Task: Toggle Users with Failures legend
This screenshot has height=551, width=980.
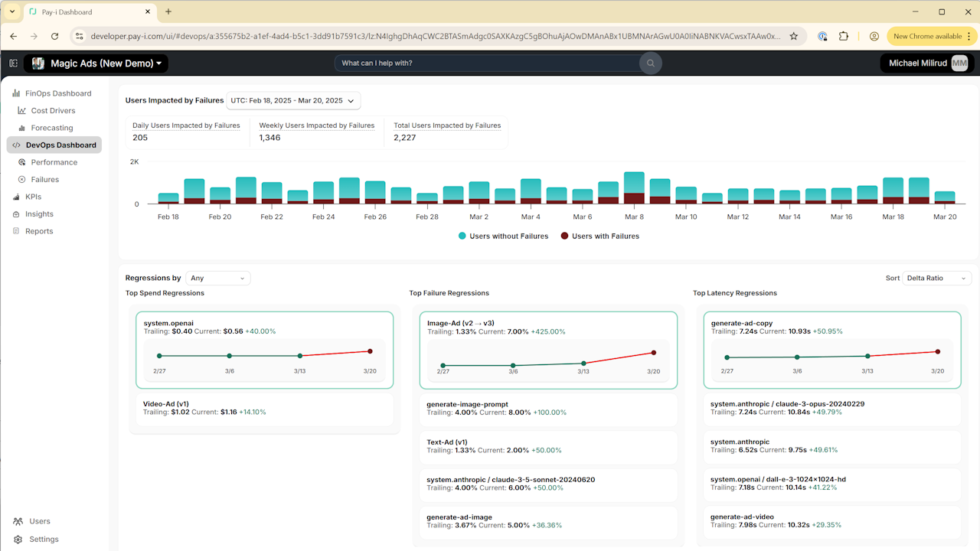Action: coord(599,236)
